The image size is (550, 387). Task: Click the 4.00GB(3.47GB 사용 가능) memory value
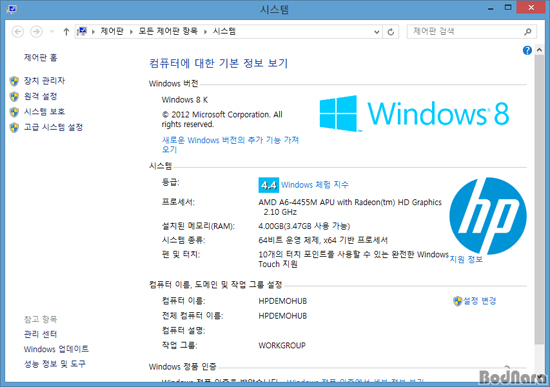pos(304,226)
